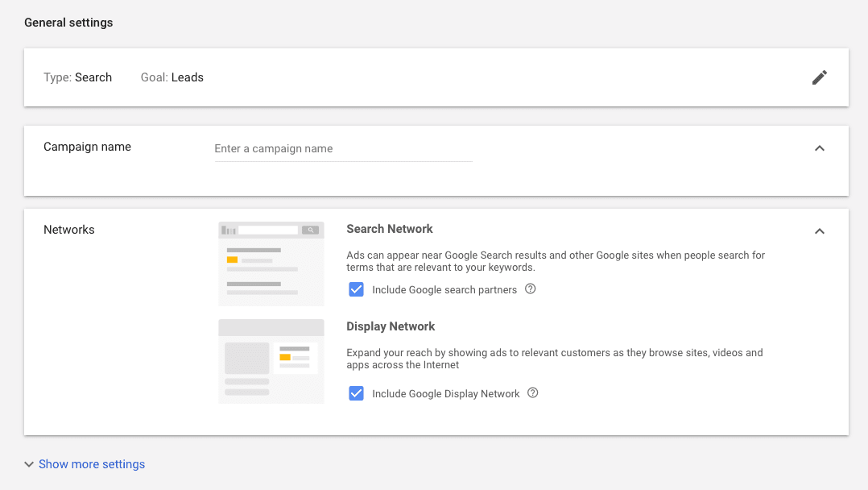
Task: Click the 'Include Google Display Network' label
Action: click(x=445, y=394)
